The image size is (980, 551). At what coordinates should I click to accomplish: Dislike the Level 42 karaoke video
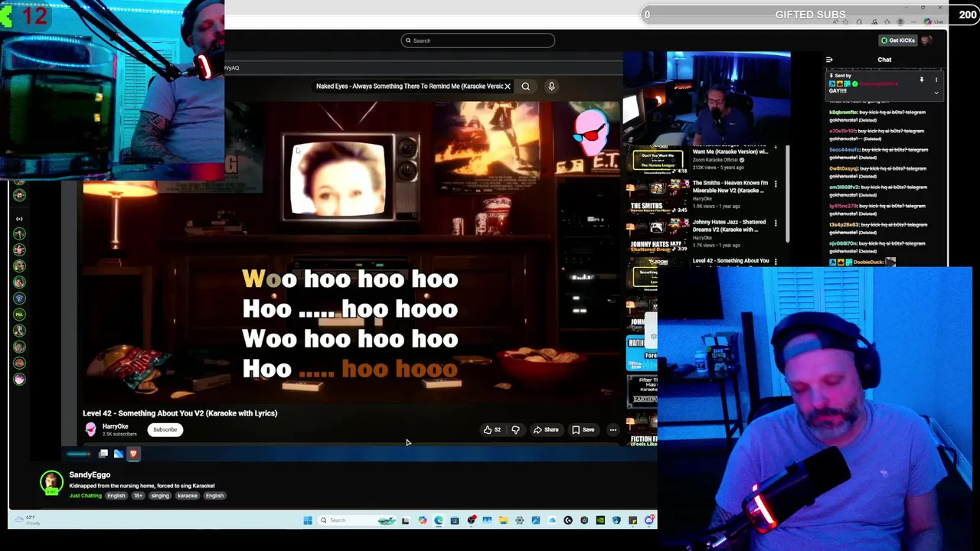pyautogui.click(x=515, y=430)
